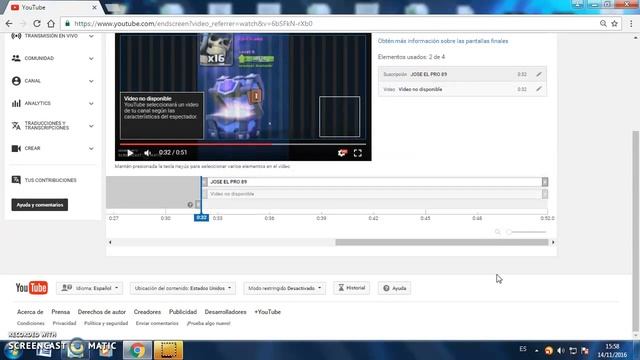This screenshot has width=640, height=360.
Task: Adjust the timeline zoom slider
Action: (x=527, y=232)
